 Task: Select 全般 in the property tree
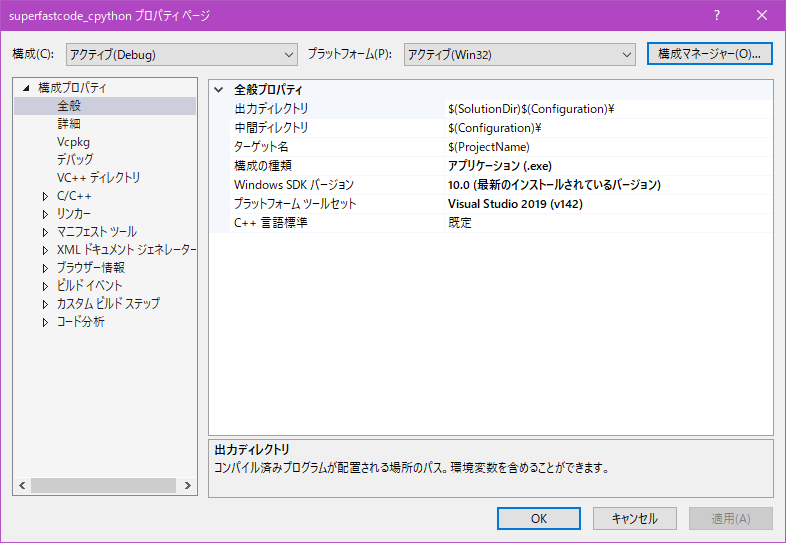69,106
